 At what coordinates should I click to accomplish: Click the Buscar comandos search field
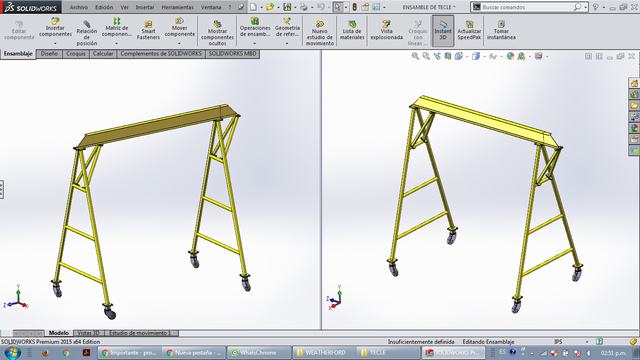528,7
